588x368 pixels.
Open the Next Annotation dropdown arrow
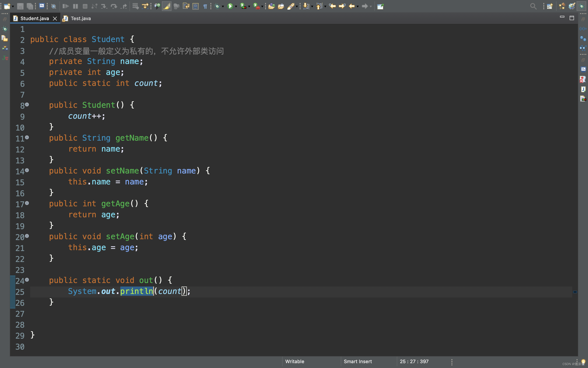(x=312, y=7)
